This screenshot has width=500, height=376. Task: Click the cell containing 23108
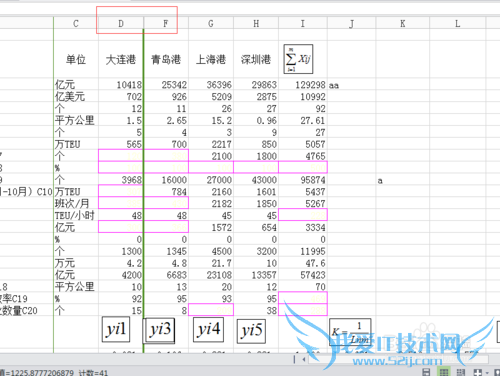point(211,275)
